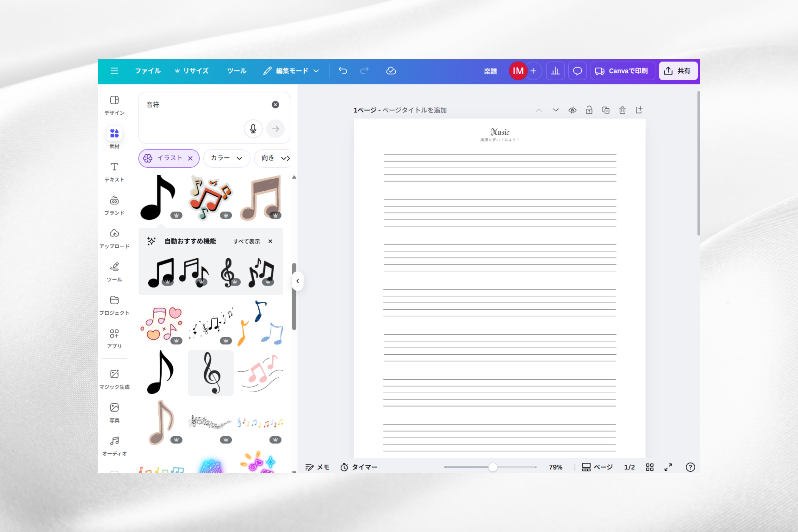
Task: Open the テキスト sidebar tab
Action: pos(114,172)
